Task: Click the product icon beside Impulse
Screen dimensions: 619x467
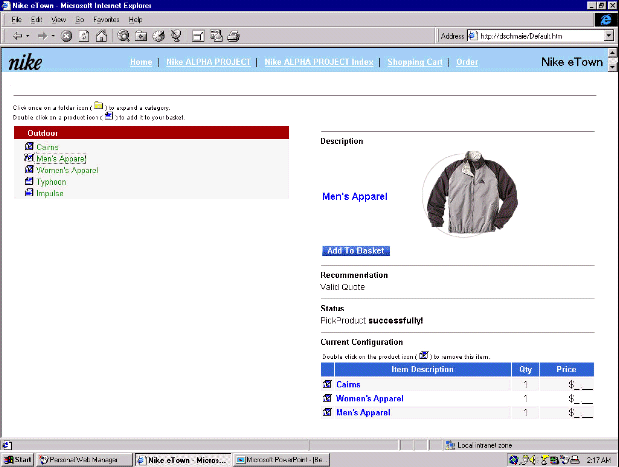Action: click(29, 193)
